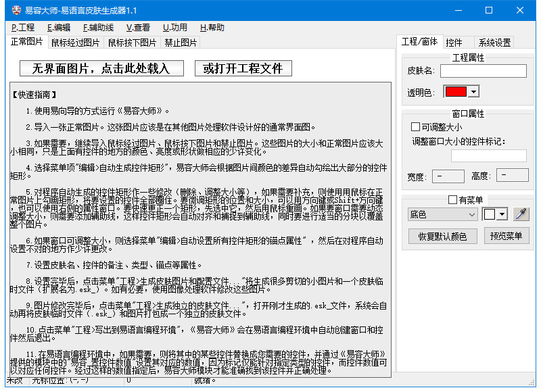Open the U.功用 menu
Viewport: 541px width, 392px height.
pyautogui.click(x=175, y=28)
